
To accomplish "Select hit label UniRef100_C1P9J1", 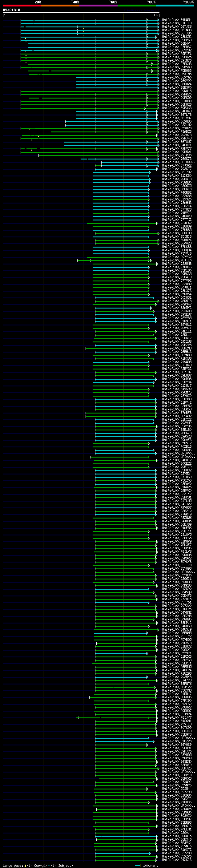I will tap(177, 321).
